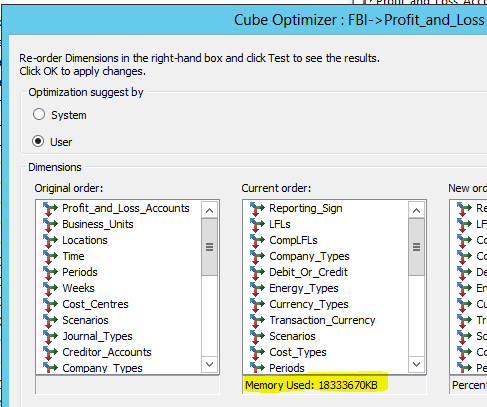487x407 pixels.
Task: Click the Reporting_Sign dimension icon in Current order
Action: point(257,209)
